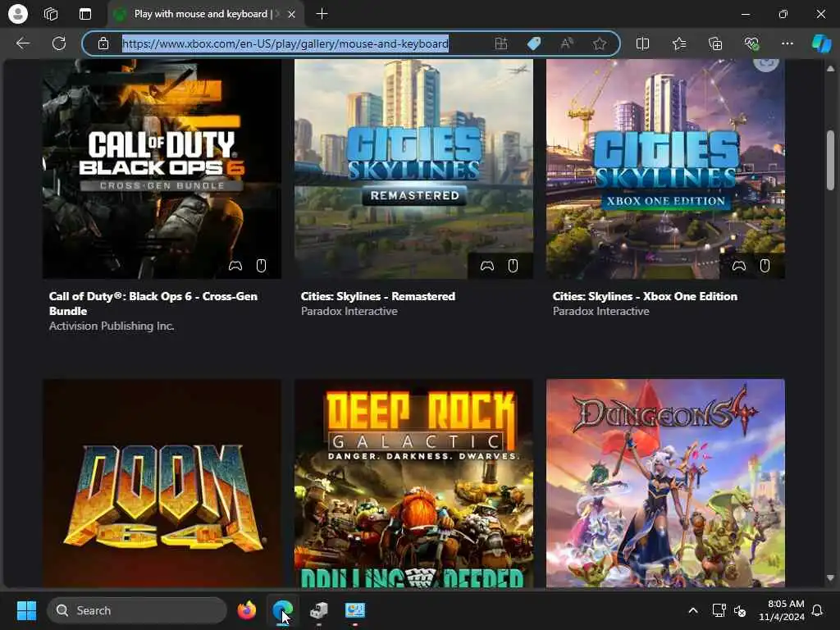Open the Dungeons 4 game cover

665,483
